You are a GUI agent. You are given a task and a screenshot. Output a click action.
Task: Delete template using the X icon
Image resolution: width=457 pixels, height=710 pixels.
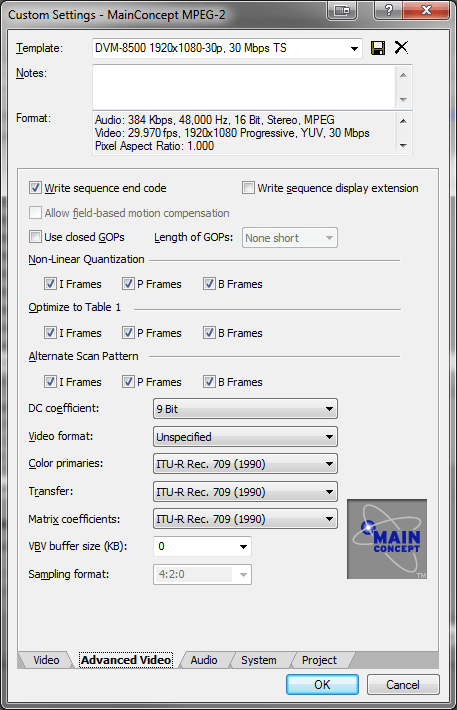coord(401,48)
